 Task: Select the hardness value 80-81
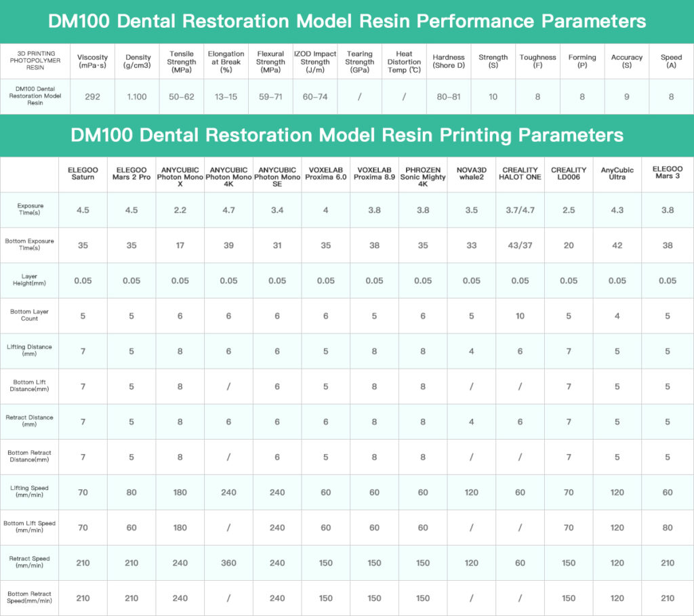[449, 97]
